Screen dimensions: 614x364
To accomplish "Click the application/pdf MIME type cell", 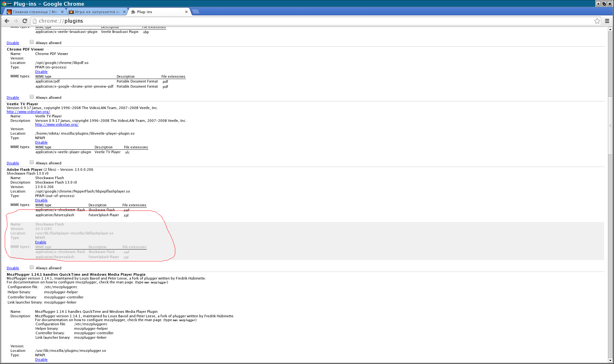I will click(x=48, y=81).
